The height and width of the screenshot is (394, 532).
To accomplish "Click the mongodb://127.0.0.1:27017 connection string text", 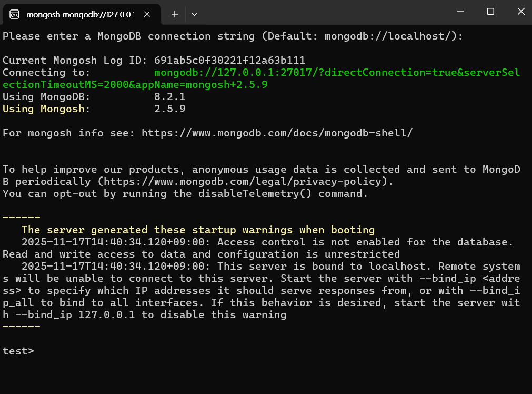I will 261,78.
